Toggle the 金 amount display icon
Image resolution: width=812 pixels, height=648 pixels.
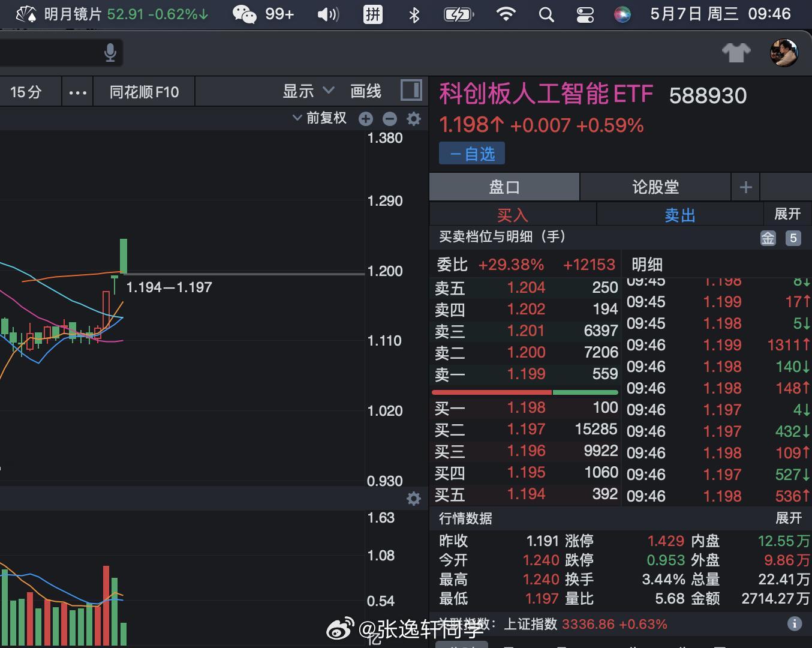pyautogui.click(x=768, y=238)
